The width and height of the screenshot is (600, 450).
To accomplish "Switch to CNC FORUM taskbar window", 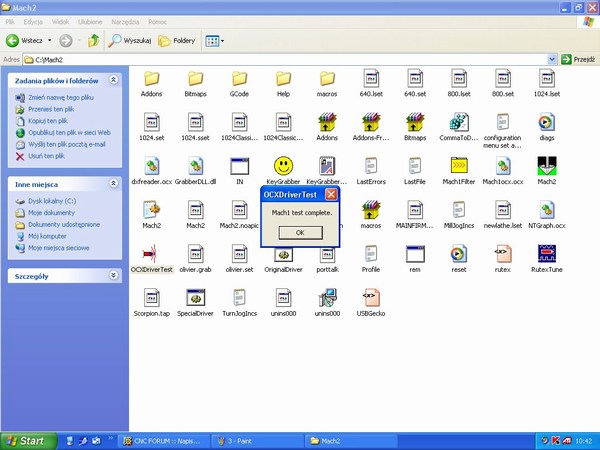I will 164,441.
